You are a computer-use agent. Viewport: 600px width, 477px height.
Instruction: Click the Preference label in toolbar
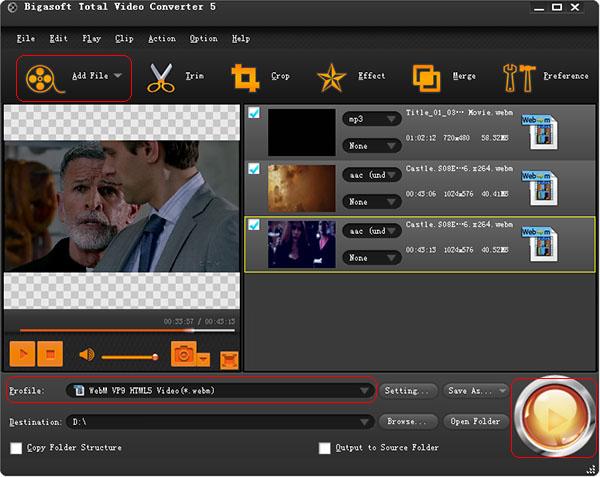tap(566, 76)
